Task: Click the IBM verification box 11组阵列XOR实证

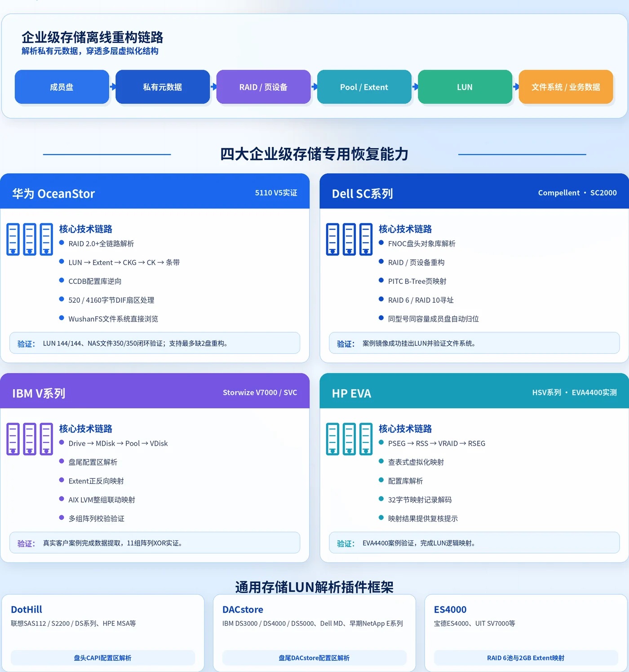Action: (155, 543)
